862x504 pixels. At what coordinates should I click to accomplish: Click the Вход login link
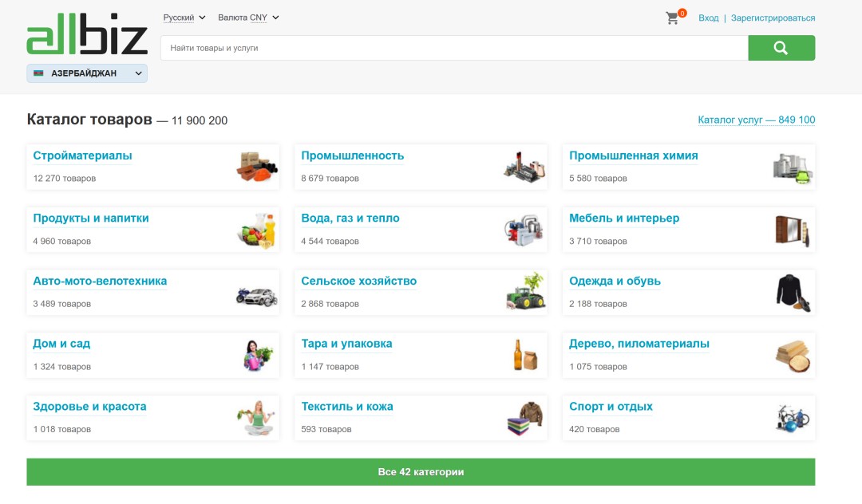coord(708,18)
